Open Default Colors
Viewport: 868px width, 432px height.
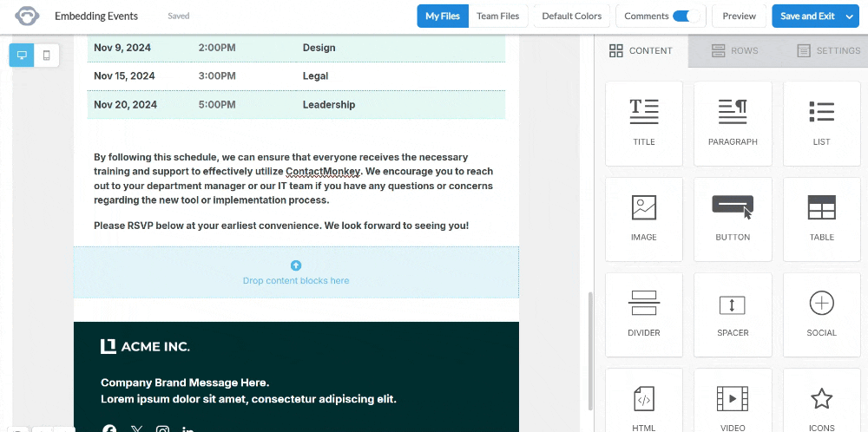[571, 16]
